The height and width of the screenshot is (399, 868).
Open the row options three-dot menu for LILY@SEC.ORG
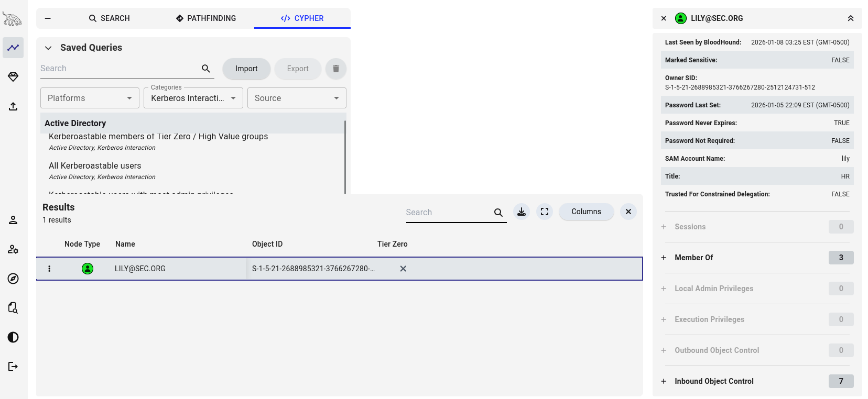[x=49, y=269]
